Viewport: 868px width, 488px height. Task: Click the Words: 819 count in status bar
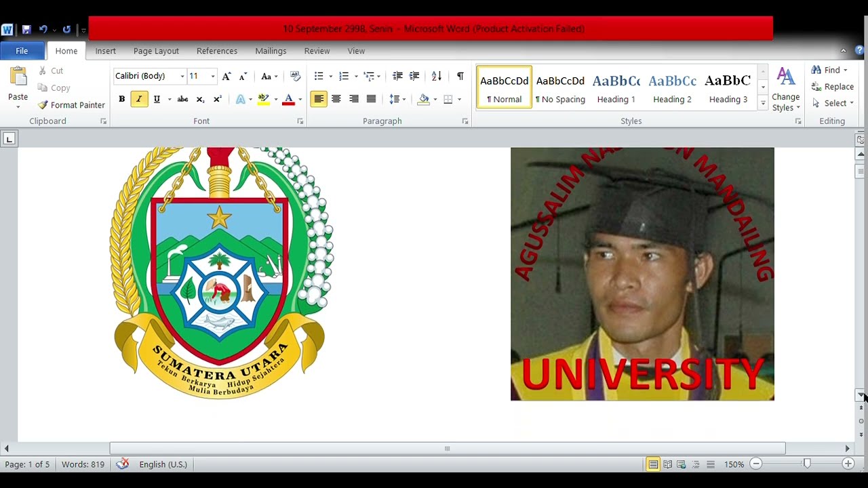(x=83, y=464)
